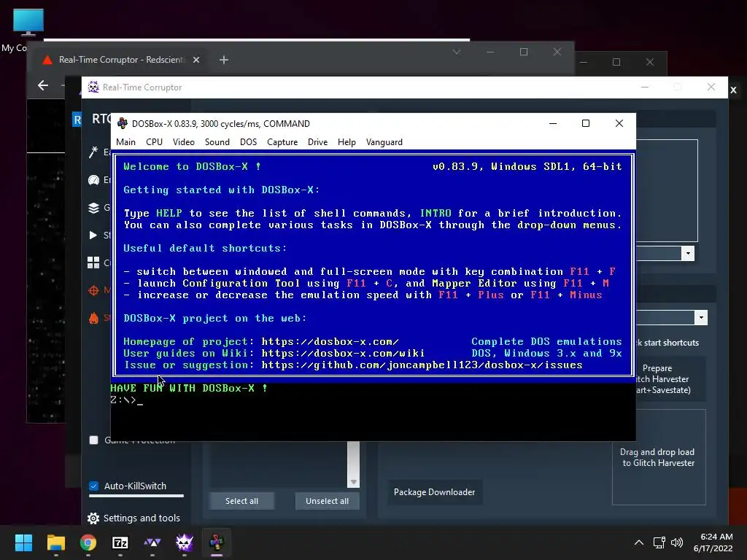Expand the lower dropdown arrow in RTC right panel

pyautogui.click(x=701, y=318)
